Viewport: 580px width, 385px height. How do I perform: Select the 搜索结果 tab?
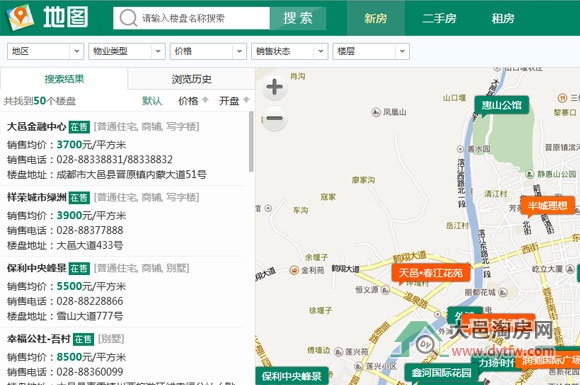[x=64, y=79]
